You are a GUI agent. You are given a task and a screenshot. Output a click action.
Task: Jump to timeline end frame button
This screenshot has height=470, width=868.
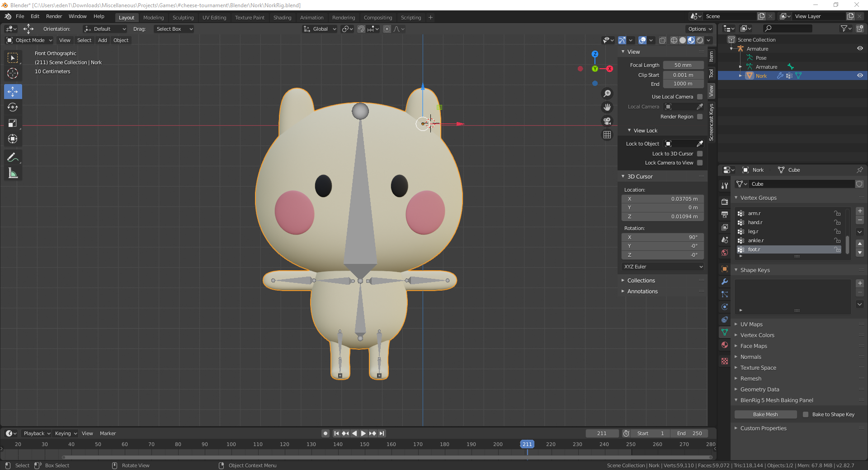point(382,433)
